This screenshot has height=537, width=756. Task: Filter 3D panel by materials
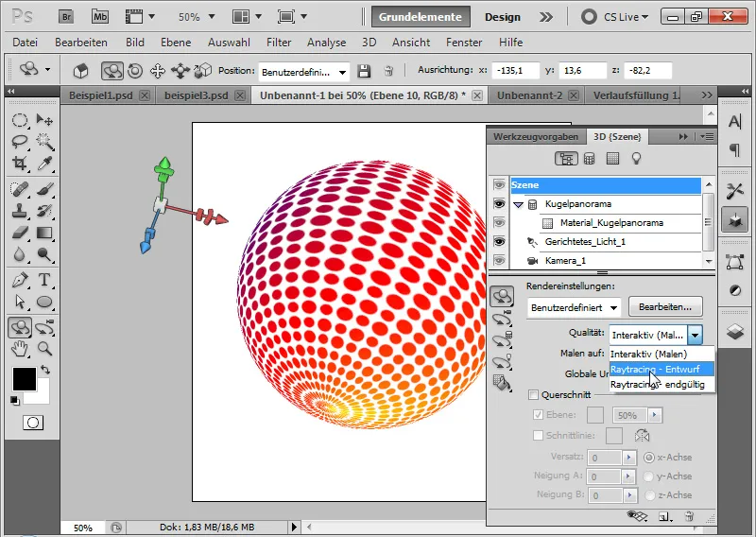pos(612,158)
